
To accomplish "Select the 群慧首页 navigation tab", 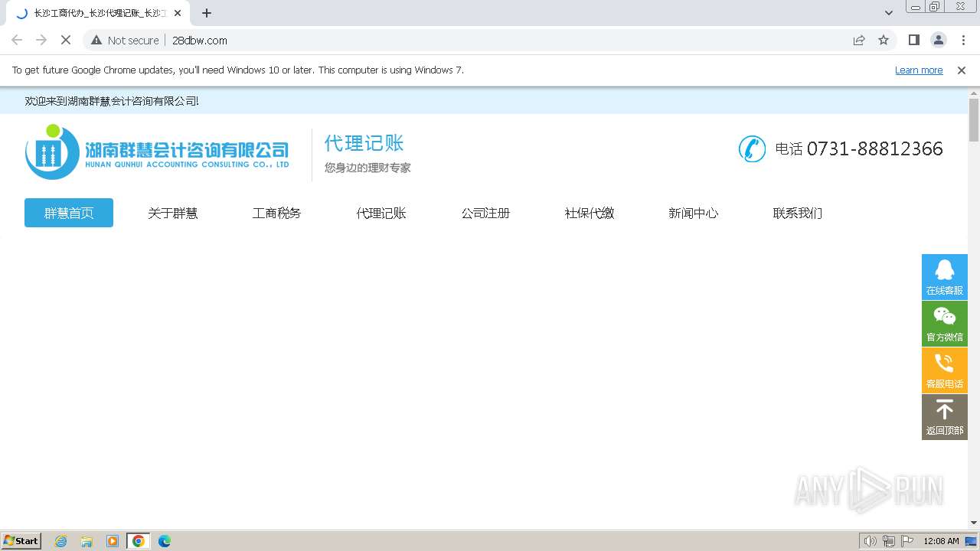I will (69, 213).
